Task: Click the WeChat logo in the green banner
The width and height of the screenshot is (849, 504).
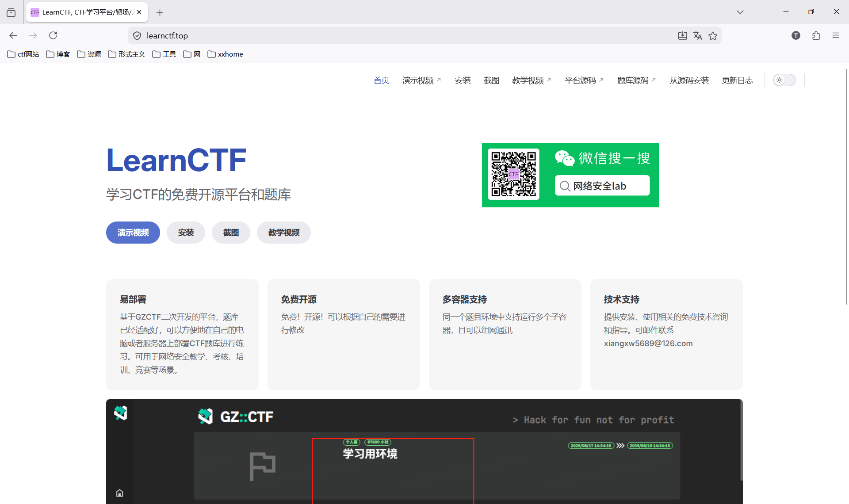Action: [565, 158]
